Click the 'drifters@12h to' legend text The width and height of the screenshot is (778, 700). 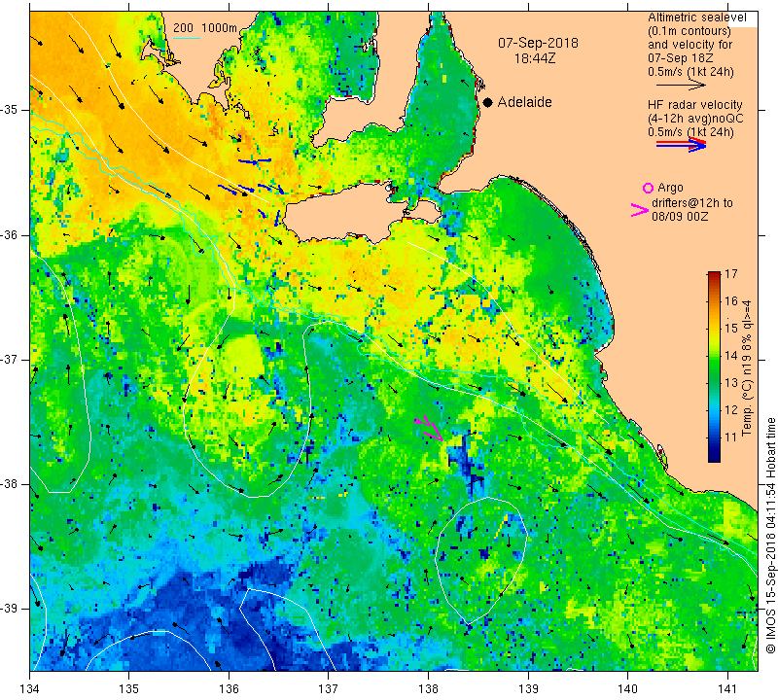(x=692, y=203)
